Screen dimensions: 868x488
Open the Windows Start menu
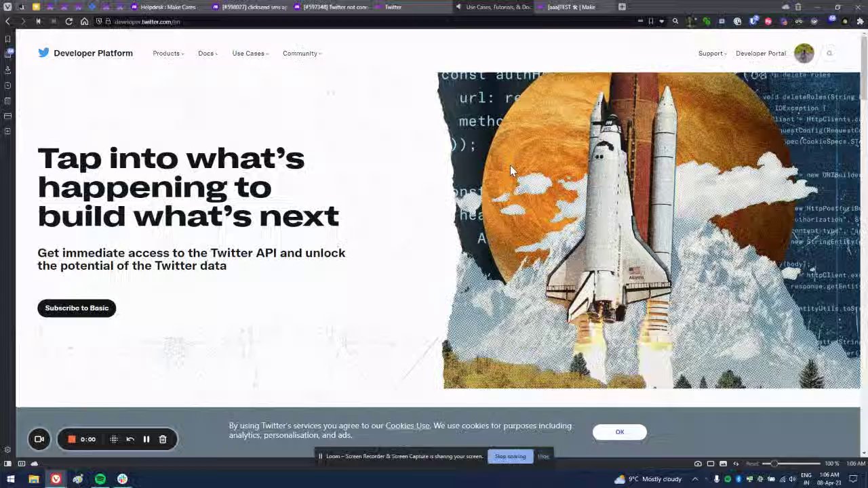[11, 479]
